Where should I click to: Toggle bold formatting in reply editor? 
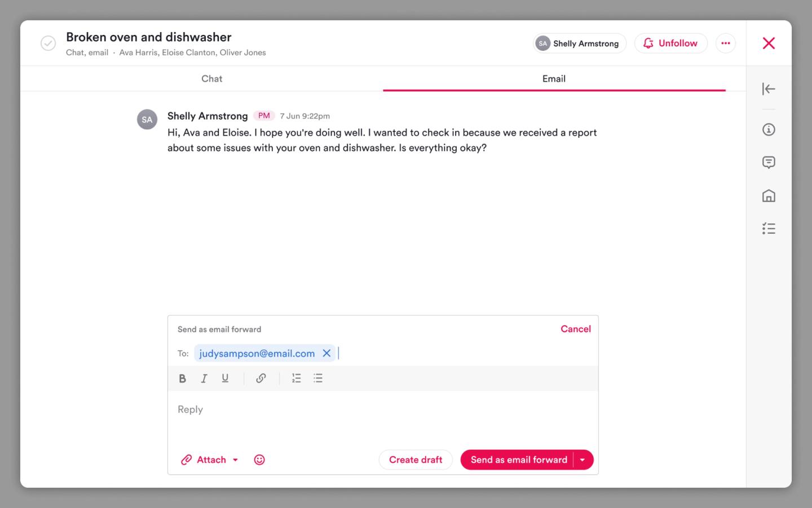182,379
